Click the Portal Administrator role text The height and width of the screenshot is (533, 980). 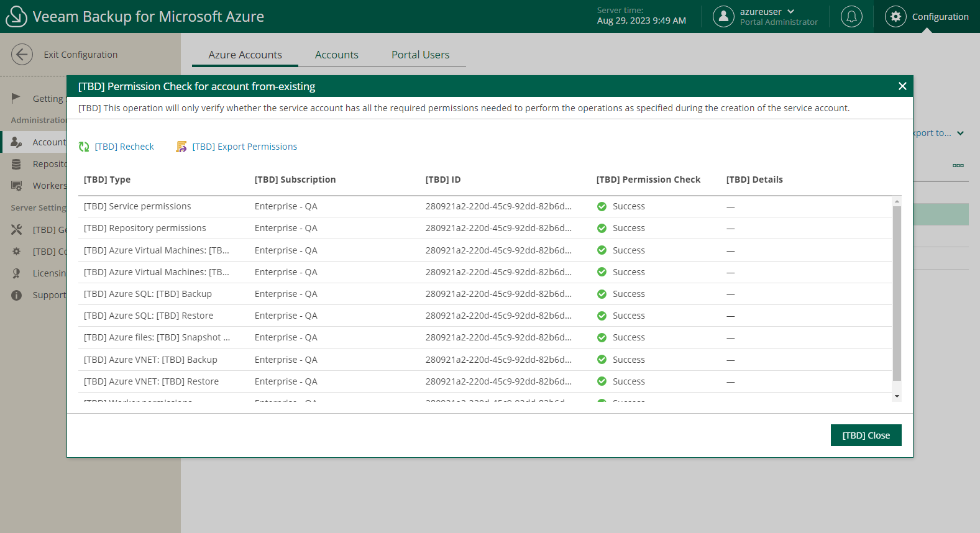[779, 22]
